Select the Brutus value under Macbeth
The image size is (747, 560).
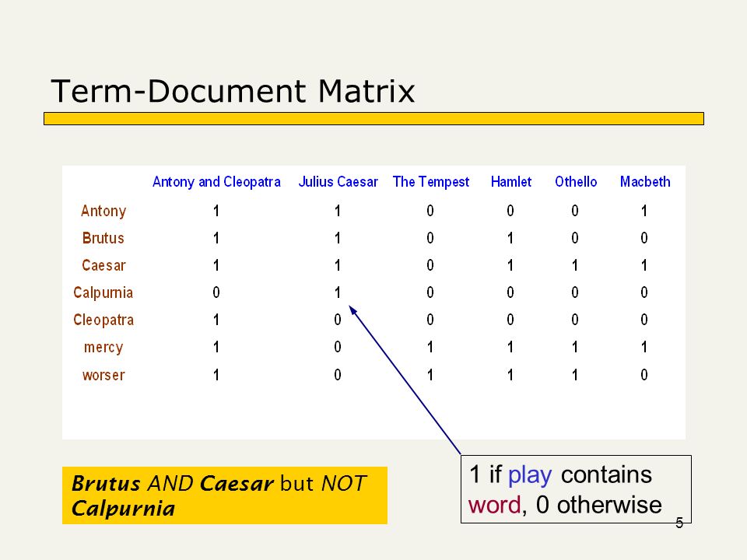pyautogui.click(x=644, y=238)
